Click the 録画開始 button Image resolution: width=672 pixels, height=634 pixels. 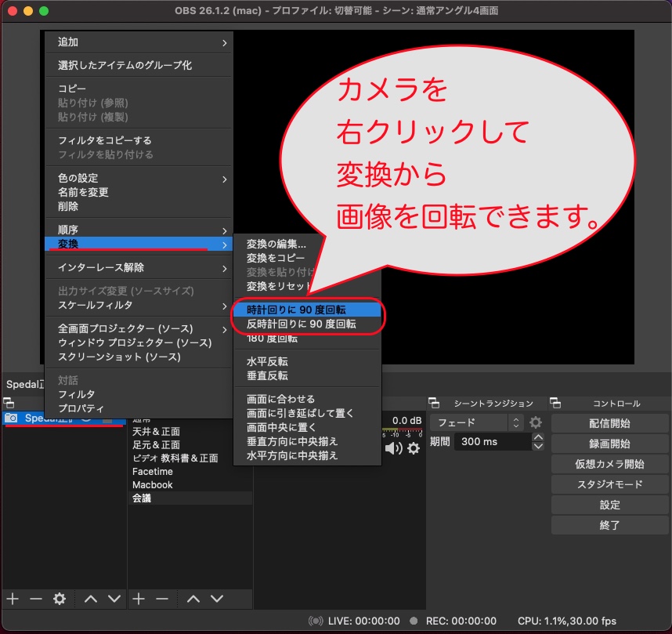[610, 444]
